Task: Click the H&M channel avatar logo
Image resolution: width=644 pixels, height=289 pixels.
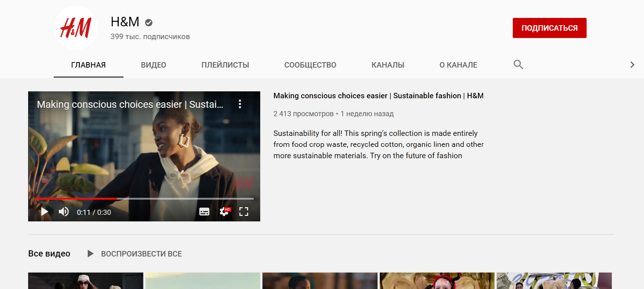Action: pos(76,28)
